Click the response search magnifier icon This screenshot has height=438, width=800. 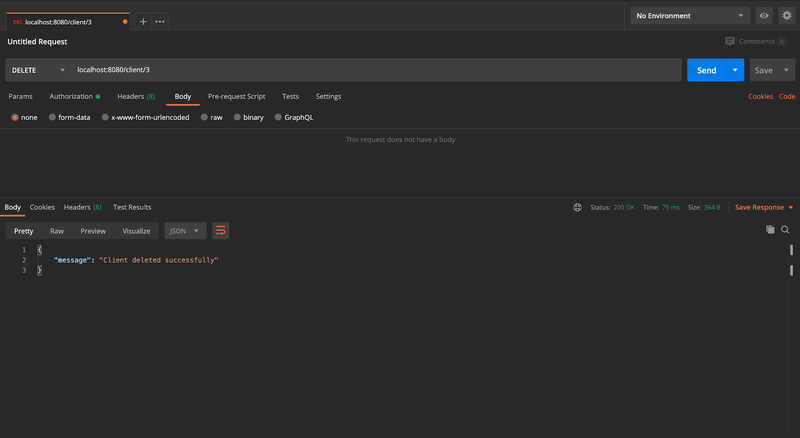[x=785, y=230]
